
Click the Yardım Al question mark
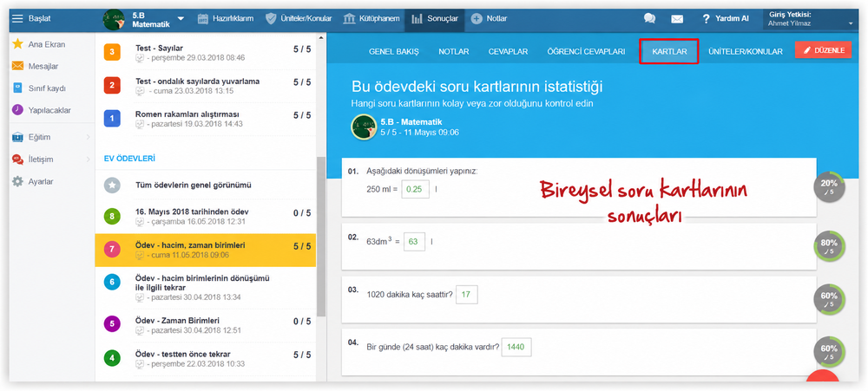706,18
